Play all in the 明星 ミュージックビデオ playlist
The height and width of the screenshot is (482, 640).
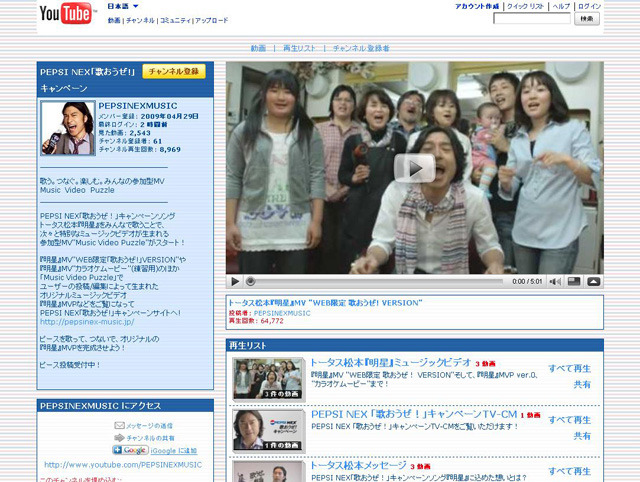click(569, 369)
